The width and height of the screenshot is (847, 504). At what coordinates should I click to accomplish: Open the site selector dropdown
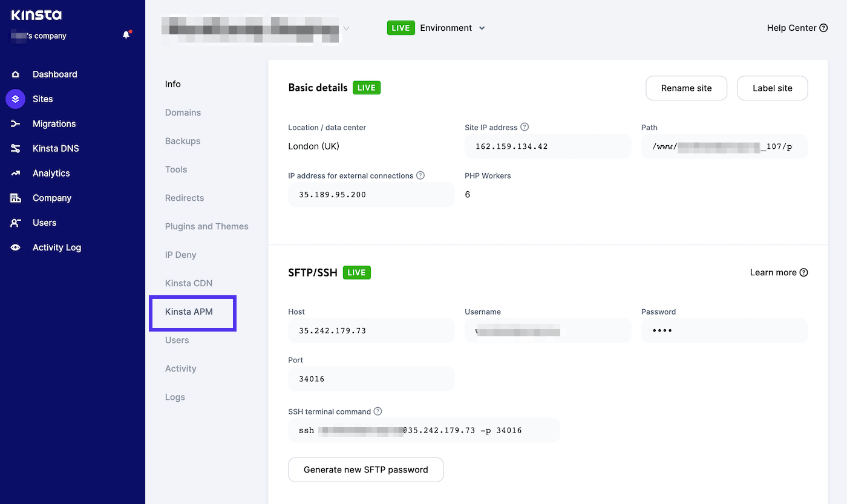tap(345, 28)
